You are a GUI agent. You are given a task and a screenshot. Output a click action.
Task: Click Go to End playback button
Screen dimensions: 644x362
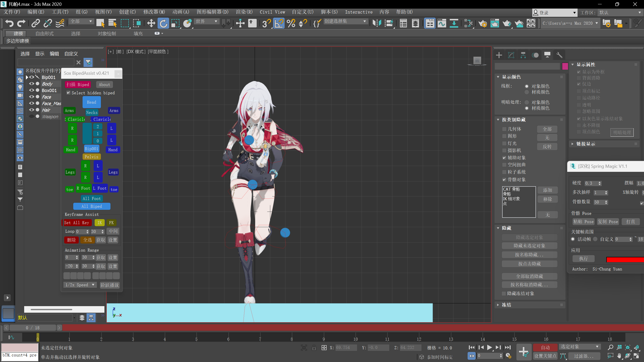(x=508, y=347)
